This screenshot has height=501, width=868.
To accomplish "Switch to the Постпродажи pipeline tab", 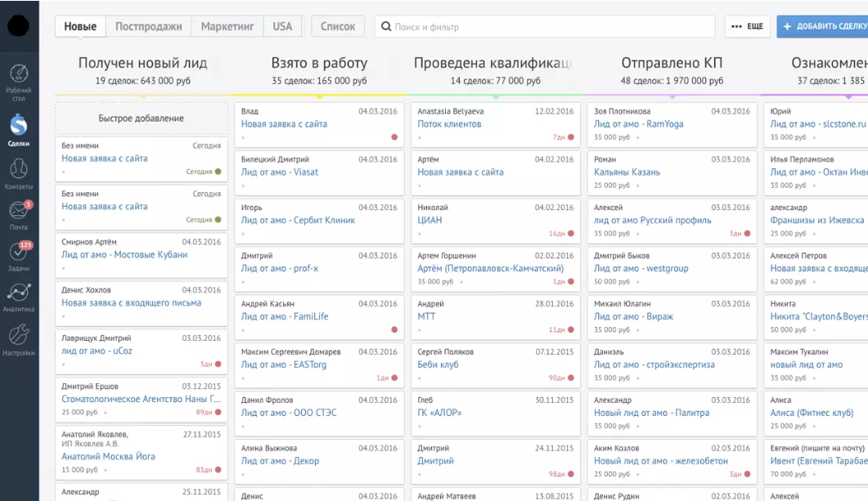I will (148, 26).
